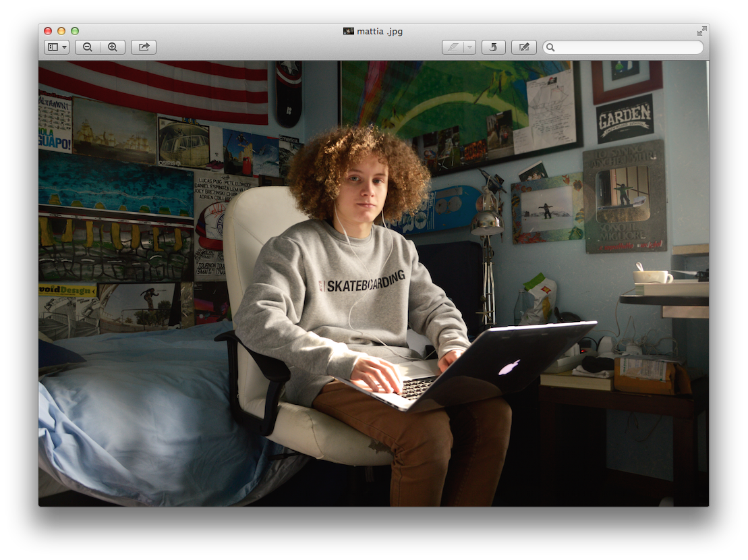Click the Apple logo on the laptop
The height and width of the screenshot is (560, 748).
click(509, 367)
